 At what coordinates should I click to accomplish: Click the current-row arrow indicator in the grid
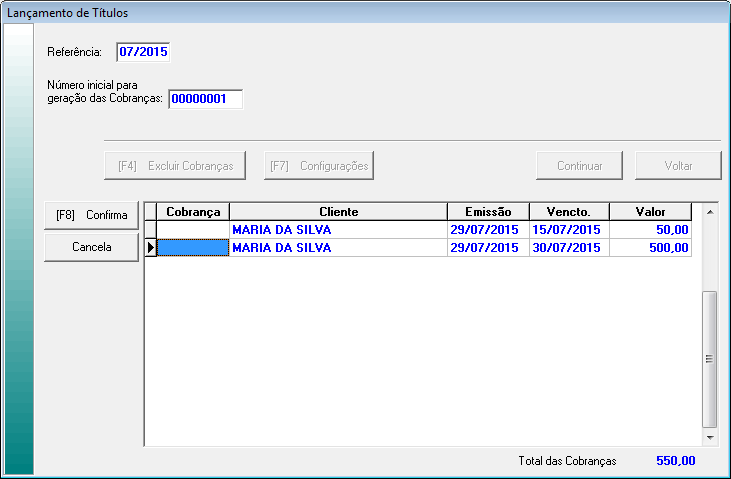coord(151,248)
